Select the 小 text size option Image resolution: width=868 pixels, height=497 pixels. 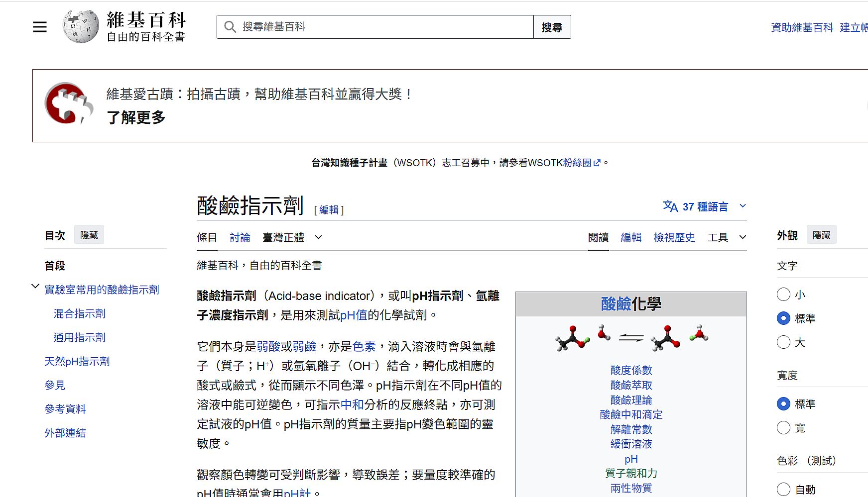pyautogui.click(x=783, y=295)
